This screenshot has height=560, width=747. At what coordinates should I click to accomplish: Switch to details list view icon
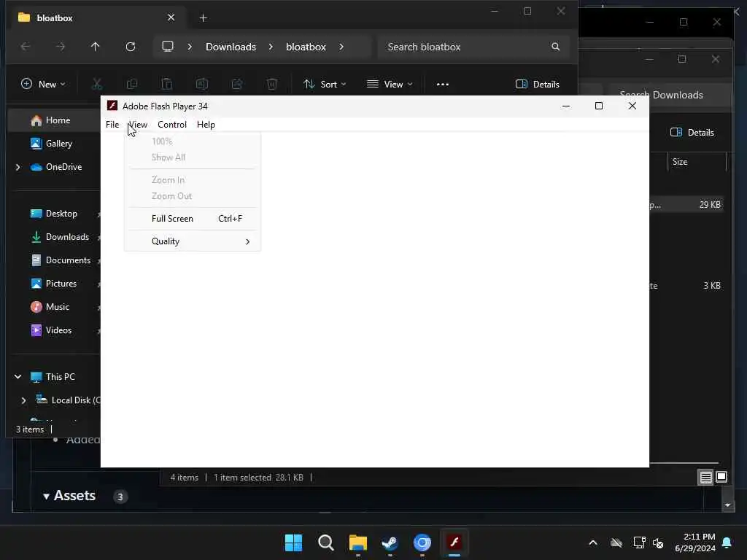click(705, 477)
